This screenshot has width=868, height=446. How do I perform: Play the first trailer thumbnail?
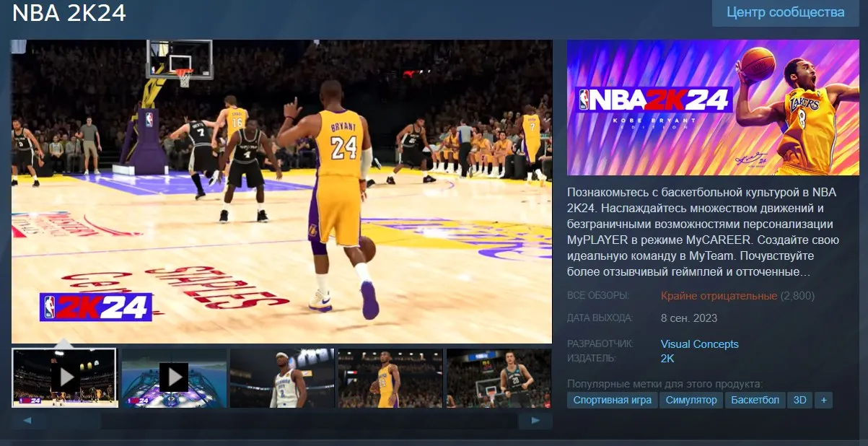(65, 377)
